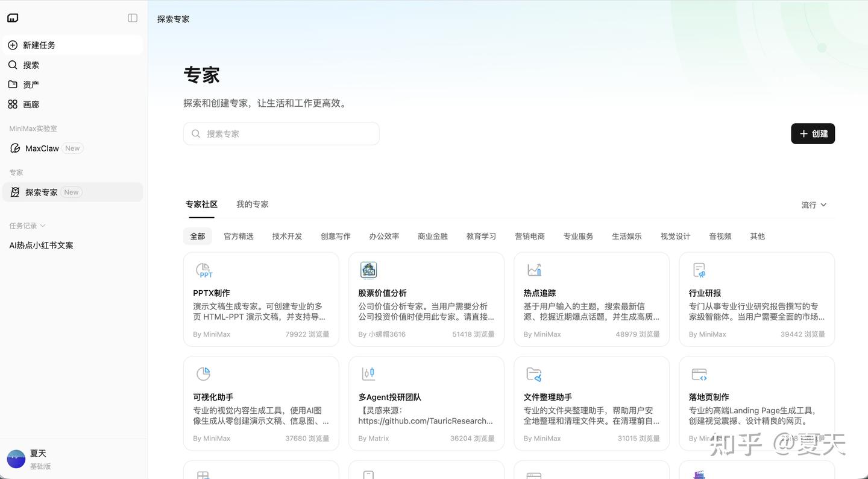Click the grid icon beside 画廊
The image size is (868, 479).
point(13,104)
